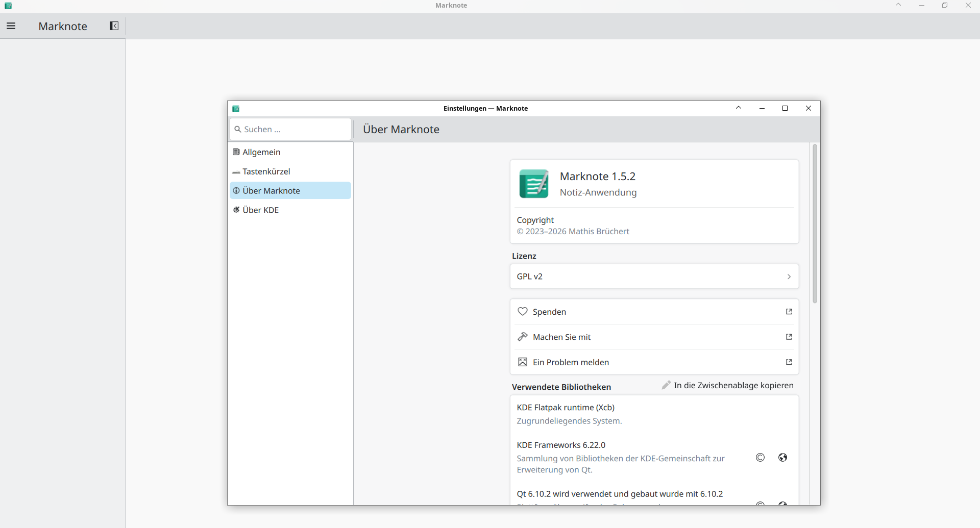The image size is (980, 528).
Task: Roll up the settings dialog with the caret button
Action: [738, 108]
